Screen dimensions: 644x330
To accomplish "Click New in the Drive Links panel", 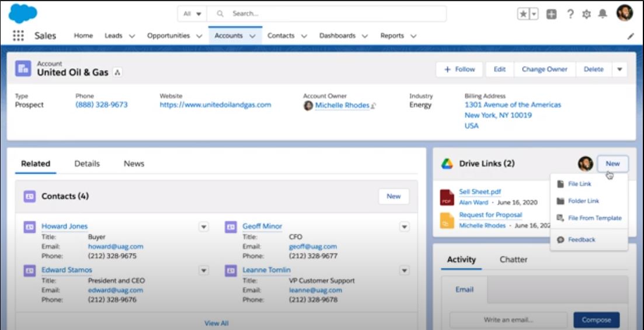I will click(612, 164).
